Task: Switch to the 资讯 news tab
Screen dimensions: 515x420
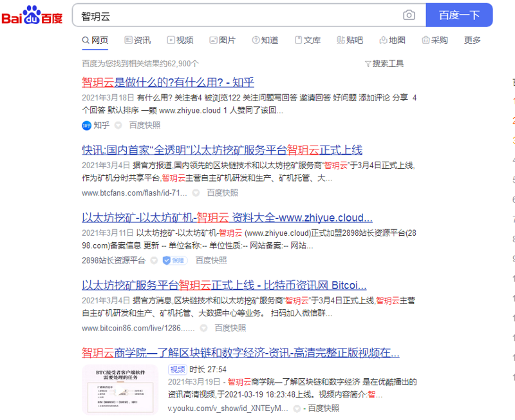Action: (x=138, y=40)
